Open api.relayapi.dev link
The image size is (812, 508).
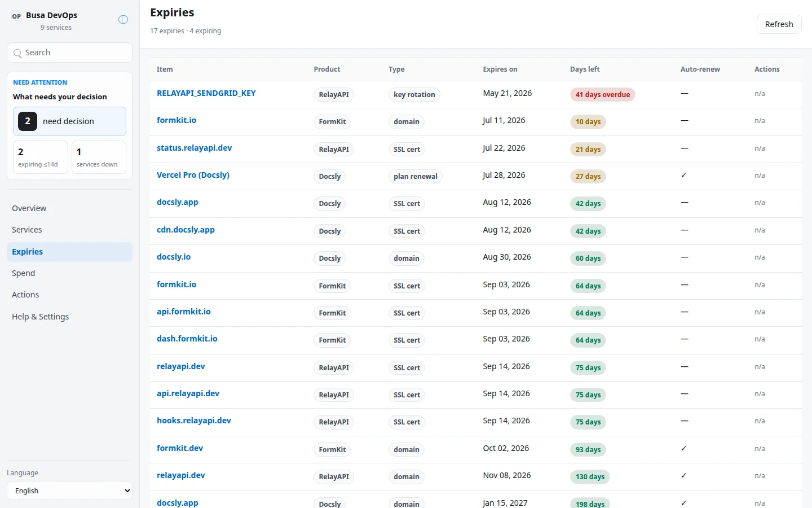[x=188, y=393]
